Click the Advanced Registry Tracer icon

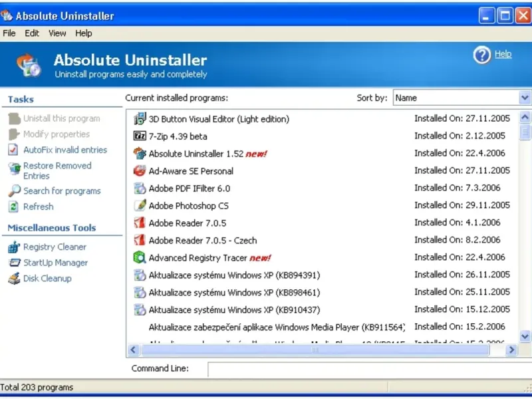[140, 257]
